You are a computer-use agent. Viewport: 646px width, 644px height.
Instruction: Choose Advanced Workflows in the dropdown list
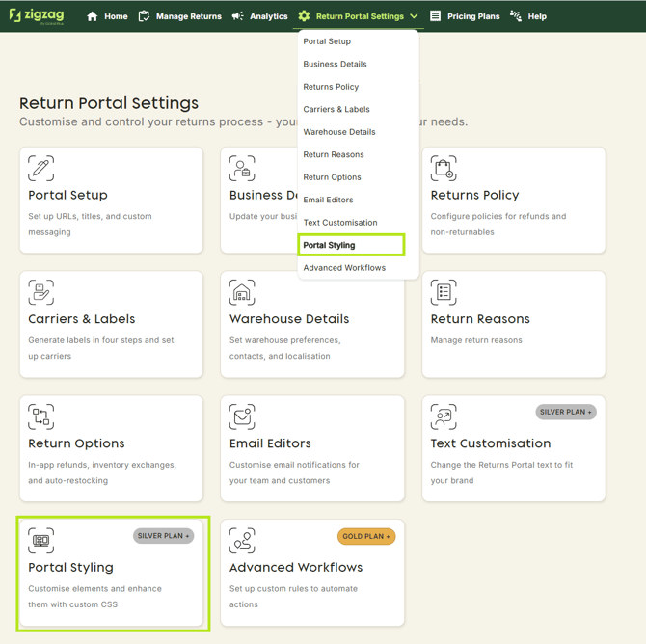pyautogui.click(x=344, y=268)
